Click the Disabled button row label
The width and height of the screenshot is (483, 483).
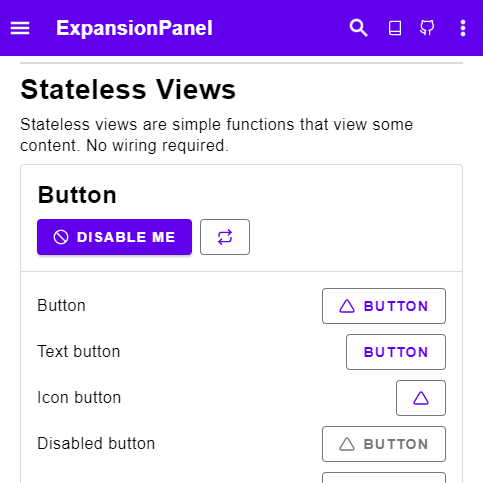pyautogui.click(x=96, y=443)
